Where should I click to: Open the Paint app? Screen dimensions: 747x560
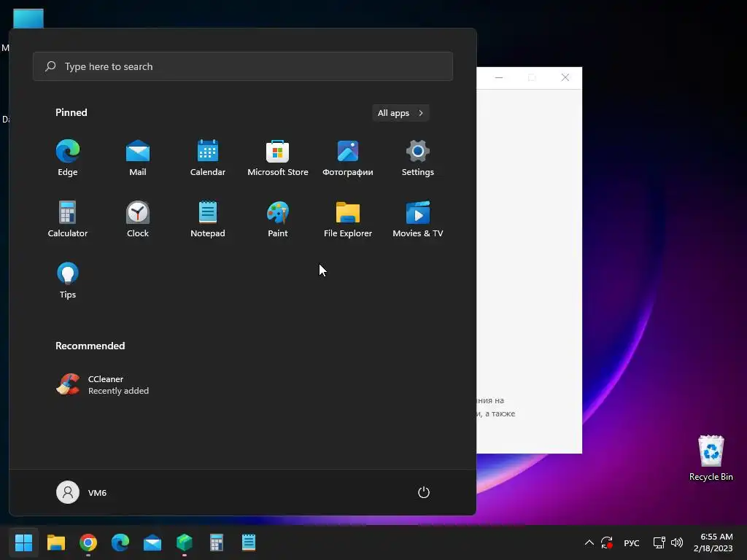coord(278,219)
